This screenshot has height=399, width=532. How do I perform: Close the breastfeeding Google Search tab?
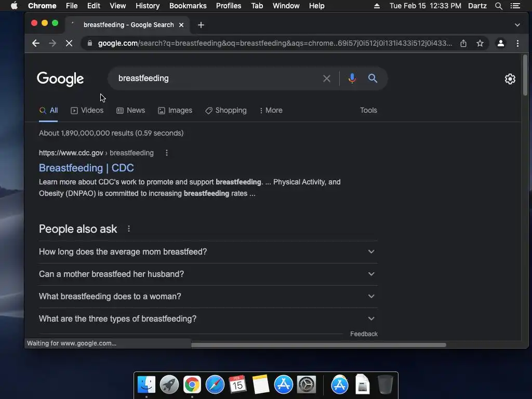tap(181, 25)
